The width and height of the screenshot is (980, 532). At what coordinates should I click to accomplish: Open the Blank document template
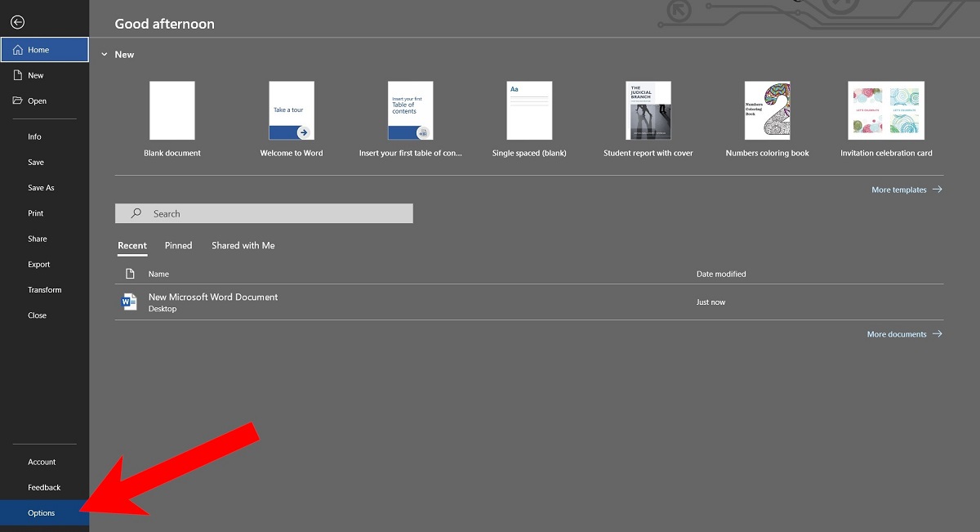172,110
